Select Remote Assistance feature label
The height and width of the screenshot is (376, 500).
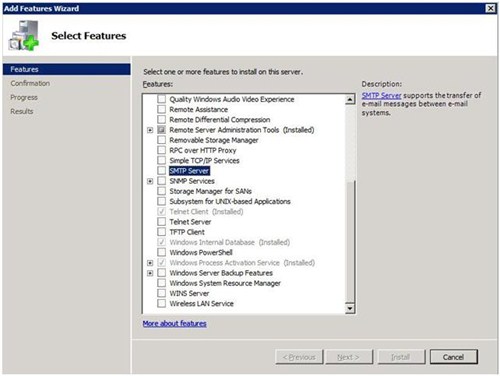[x=198, y=109]
